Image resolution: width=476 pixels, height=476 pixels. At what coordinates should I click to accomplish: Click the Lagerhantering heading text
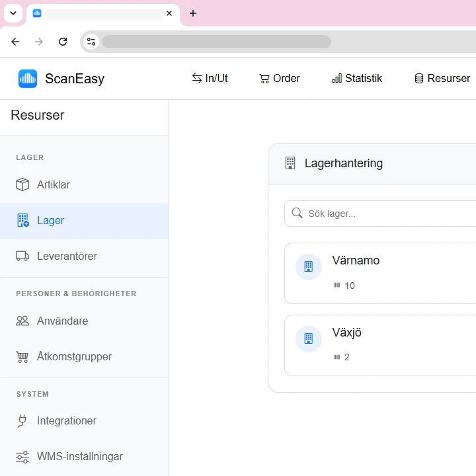344,163
